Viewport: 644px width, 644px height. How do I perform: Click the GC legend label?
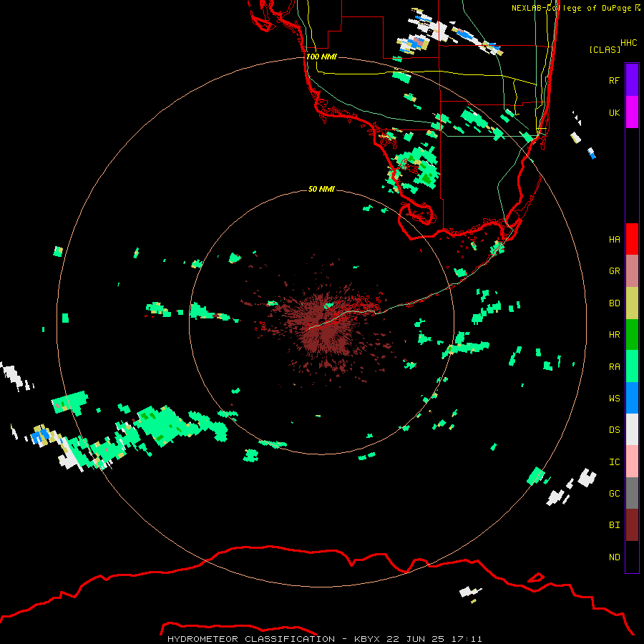coord(614,494)
